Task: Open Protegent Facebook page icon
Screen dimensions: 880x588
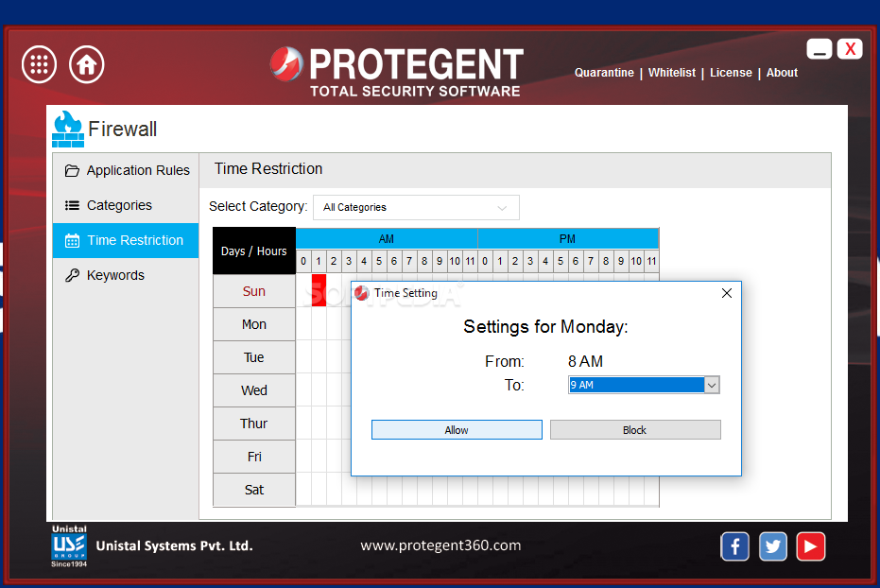Action: (x=735, y=546)
